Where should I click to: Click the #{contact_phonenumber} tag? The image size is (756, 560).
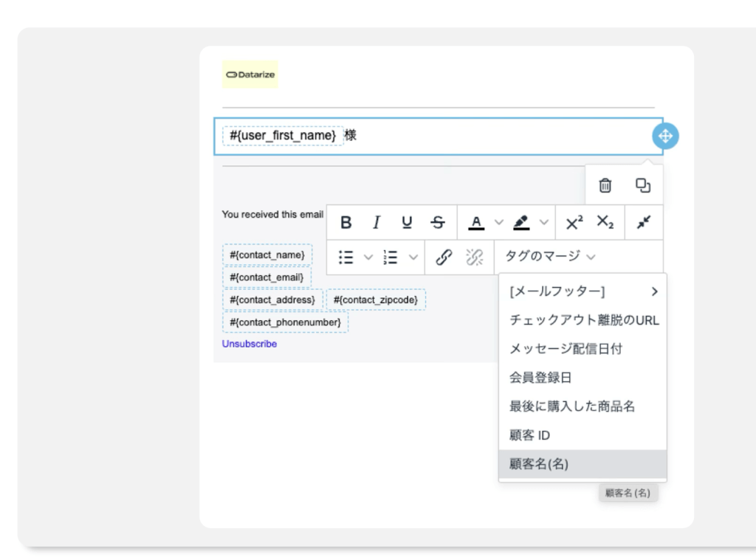(286, 322)
